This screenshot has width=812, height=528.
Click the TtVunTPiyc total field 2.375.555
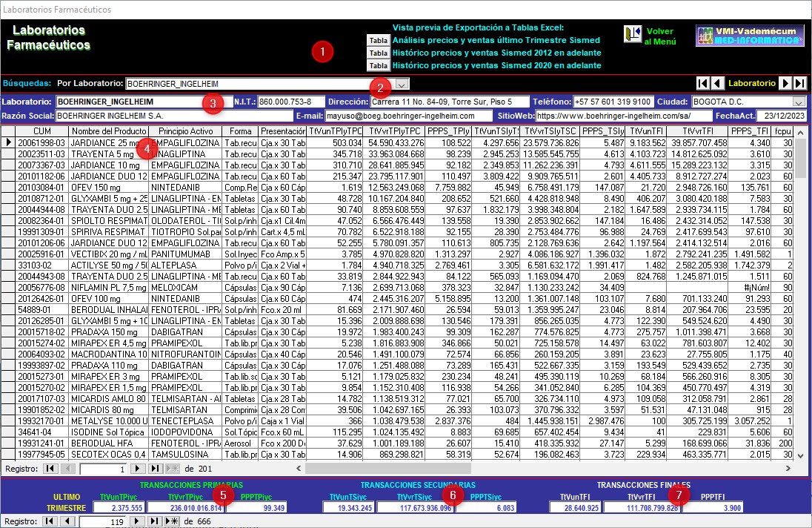pyautogui.click(x=119, y=508)
